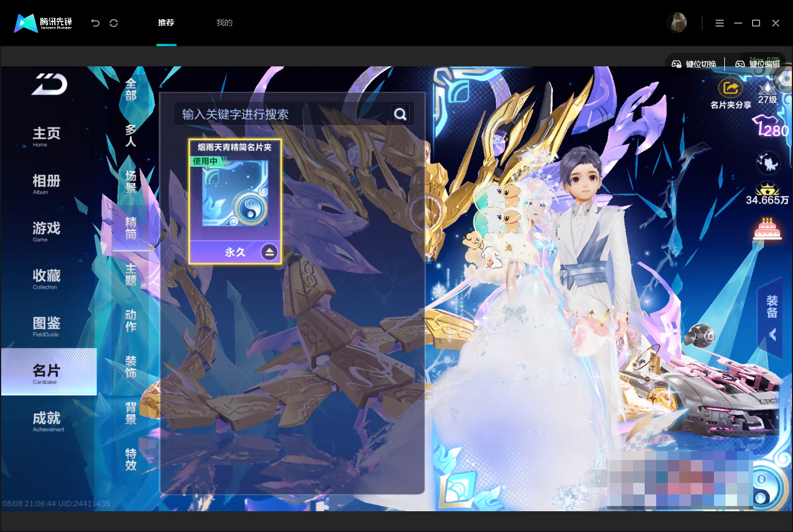Click the refresh icon in the title bar
The image size is (793, 532).
[114, 23]
